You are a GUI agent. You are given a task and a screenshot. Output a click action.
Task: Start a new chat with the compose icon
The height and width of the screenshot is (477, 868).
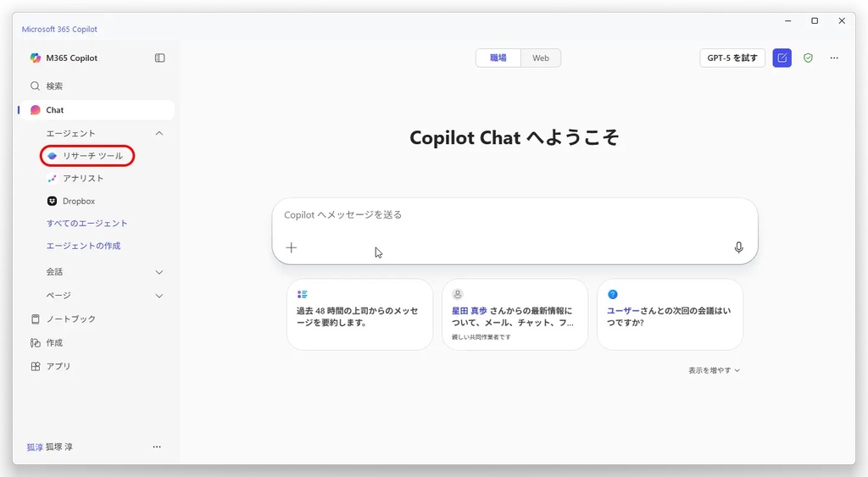[x=782, y=58]
